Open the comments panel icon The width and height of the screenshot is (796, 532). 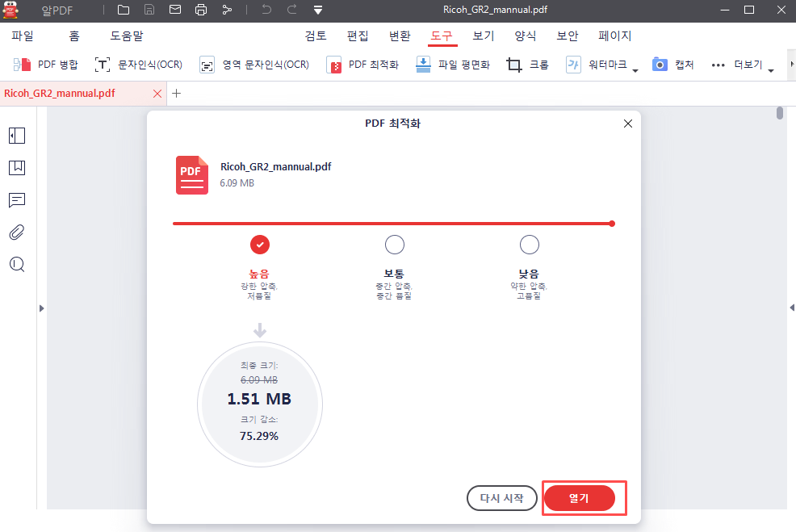[x=17, y=200]
